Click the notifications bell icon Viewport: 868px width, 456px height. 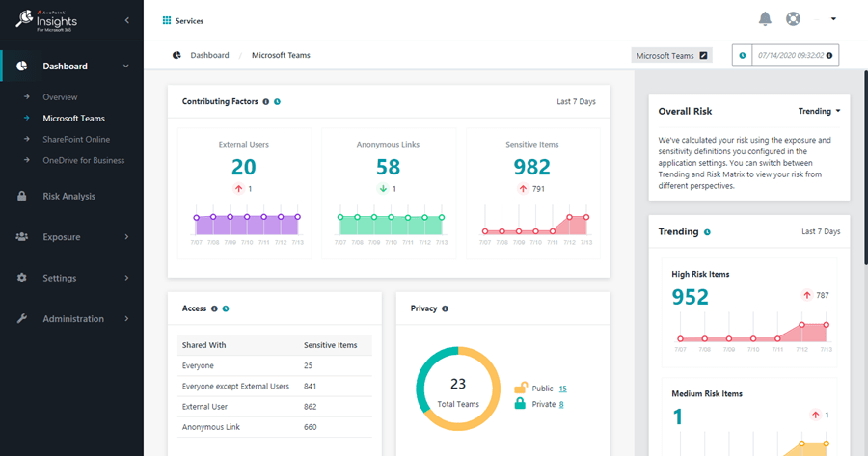765,19
